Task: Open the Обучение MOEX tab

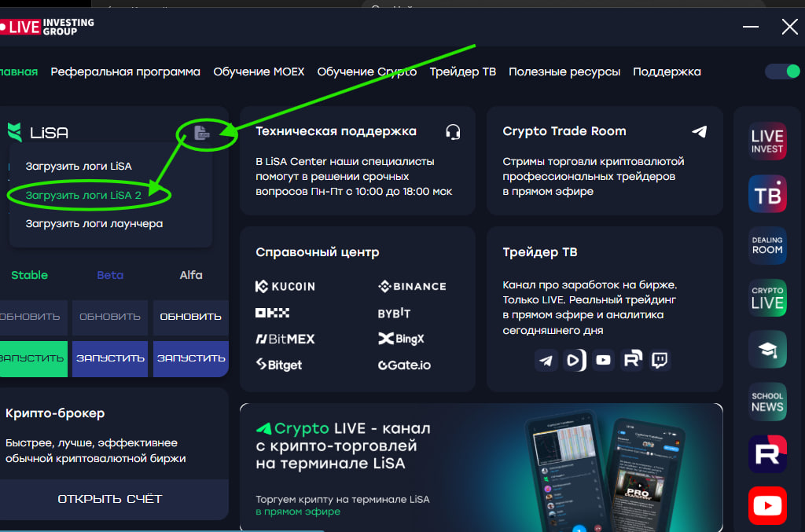Action: [259, 72]
